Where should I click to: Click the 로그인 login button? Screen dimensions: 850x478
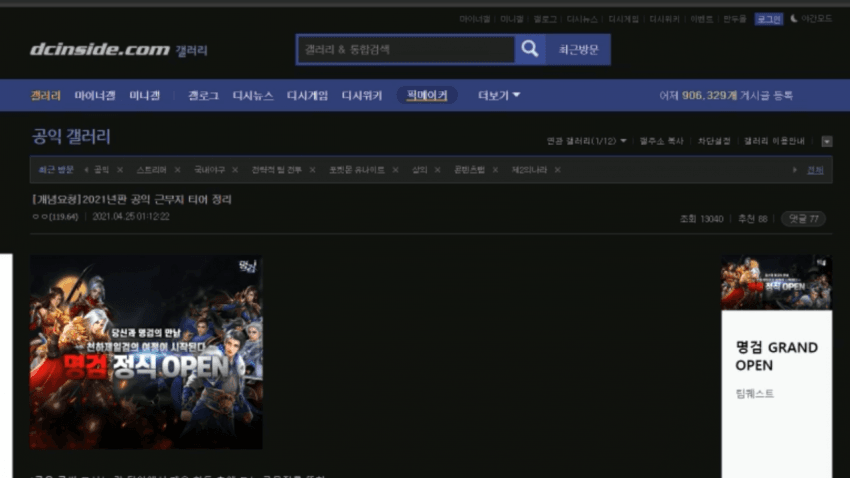pyautogui.click(x=769, y=19)
